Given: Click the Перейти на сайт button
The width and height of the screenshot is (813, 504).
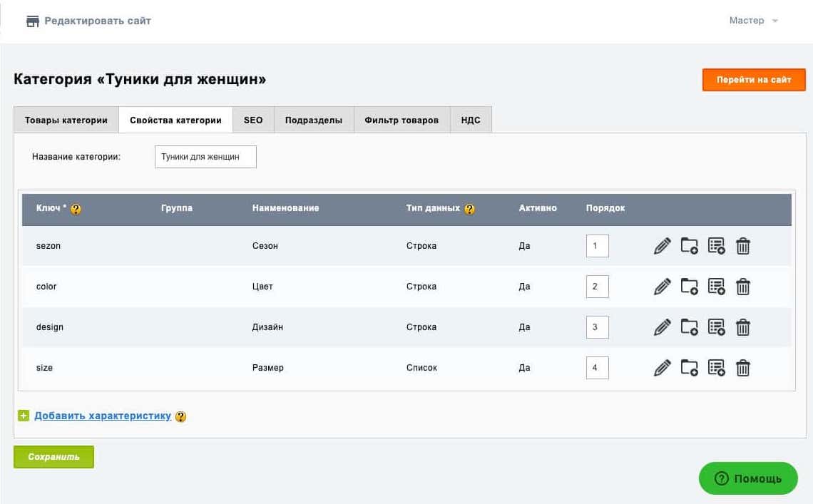Looking at the screenshot, I should coord(754,80).
